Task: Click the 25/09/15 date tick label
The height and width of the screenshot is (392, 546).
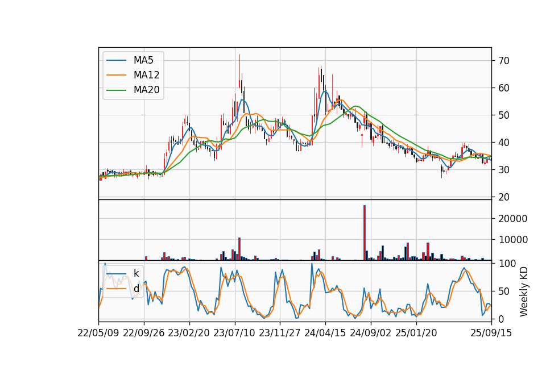Action: click(491, 333)
